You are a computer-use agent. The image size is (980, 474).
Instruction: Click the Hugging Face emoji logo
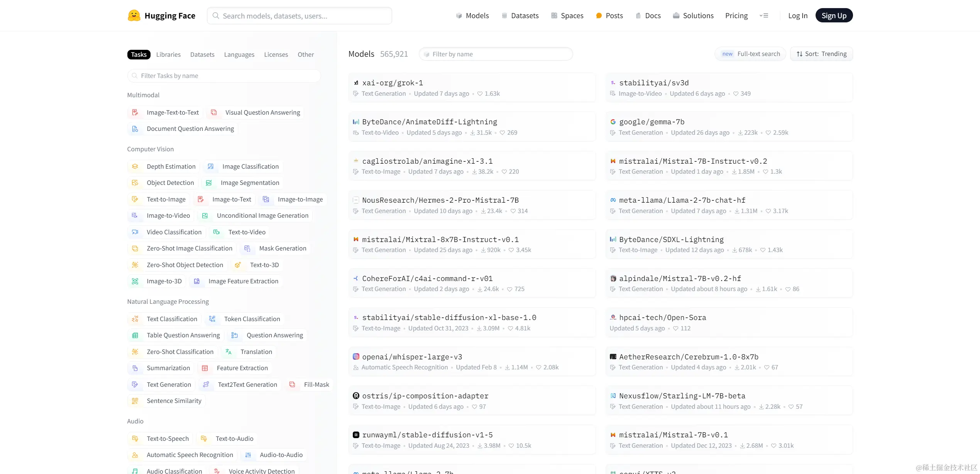[134, 15]
